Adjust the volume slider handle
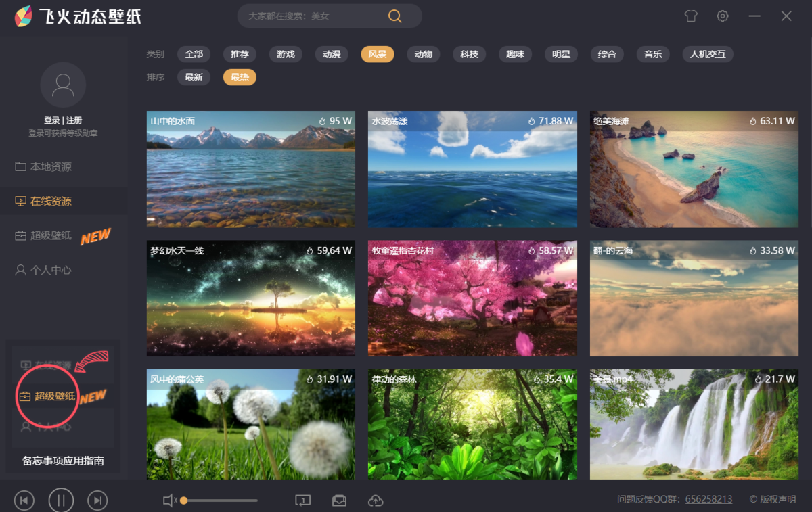Screen dimensions: 812x512 (x=184, y=501)
